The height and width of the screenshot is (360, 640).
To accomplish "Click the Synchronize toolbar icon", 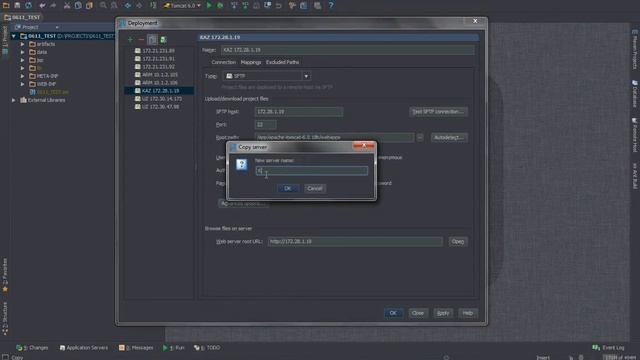I will [x=29, y=5].
